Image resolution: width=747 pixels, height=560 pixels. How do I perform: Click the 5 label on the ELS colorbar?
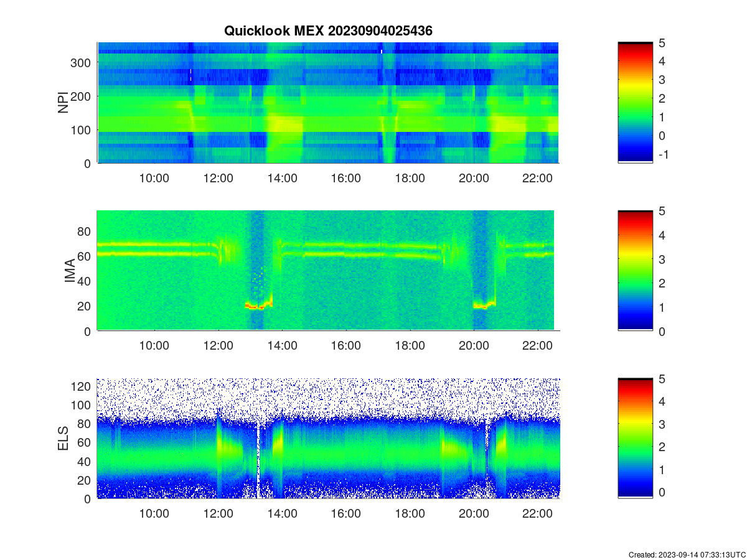[x=662, y=379]
